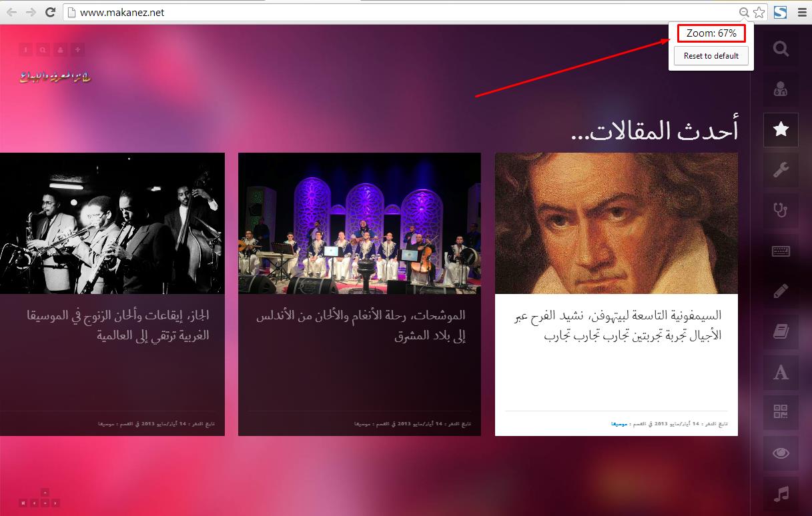Open the letter A font section
Screen dimensions: 812x516
(x=781, y=372)
